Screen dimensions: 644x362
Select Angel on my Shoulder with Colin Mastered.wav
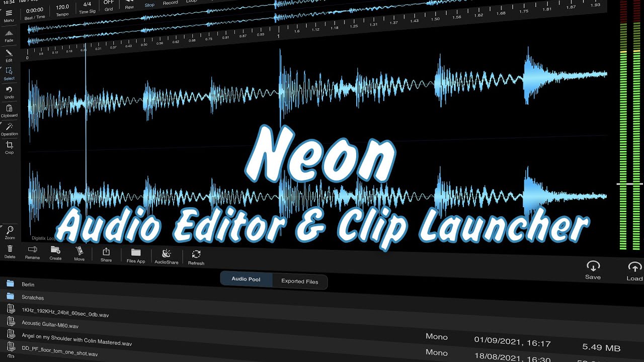[77, 339]
